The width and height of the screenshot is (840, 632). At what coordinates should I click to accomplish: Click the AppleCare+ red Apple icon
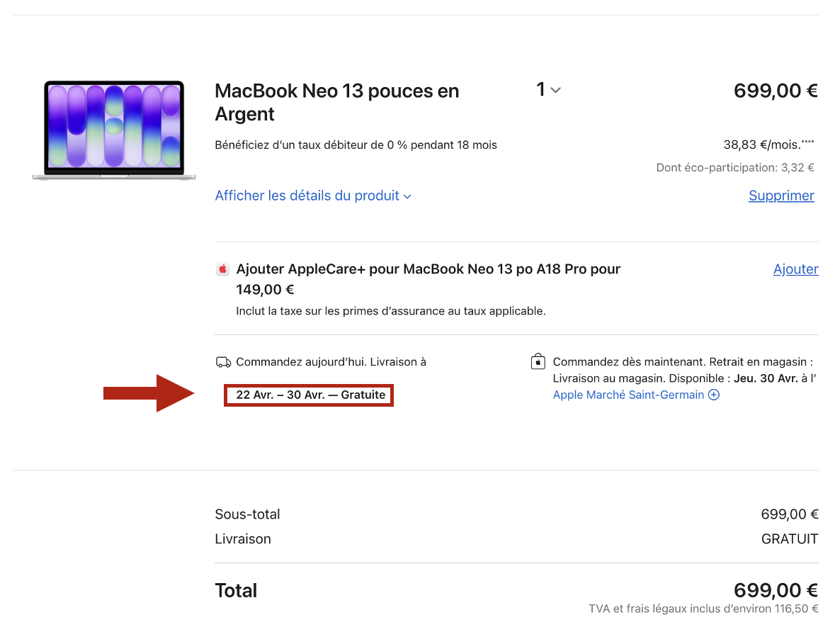[222, 269]
